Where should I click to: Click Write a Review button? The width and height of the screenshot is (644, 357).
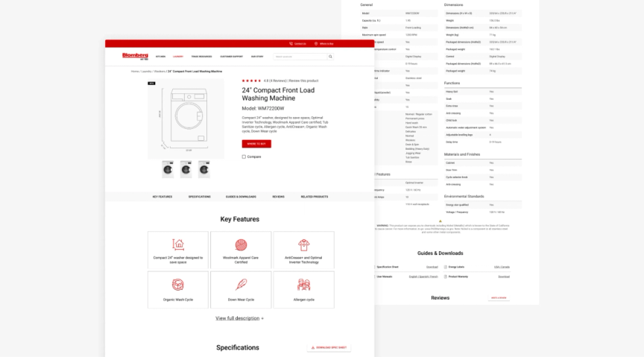click(x=499, y=298)
